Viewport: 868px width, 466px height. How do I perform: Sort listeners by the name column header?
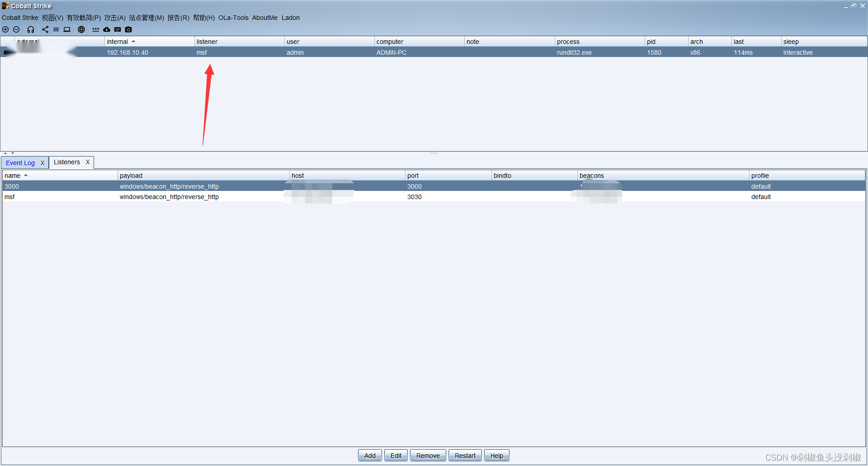[60, 176]
